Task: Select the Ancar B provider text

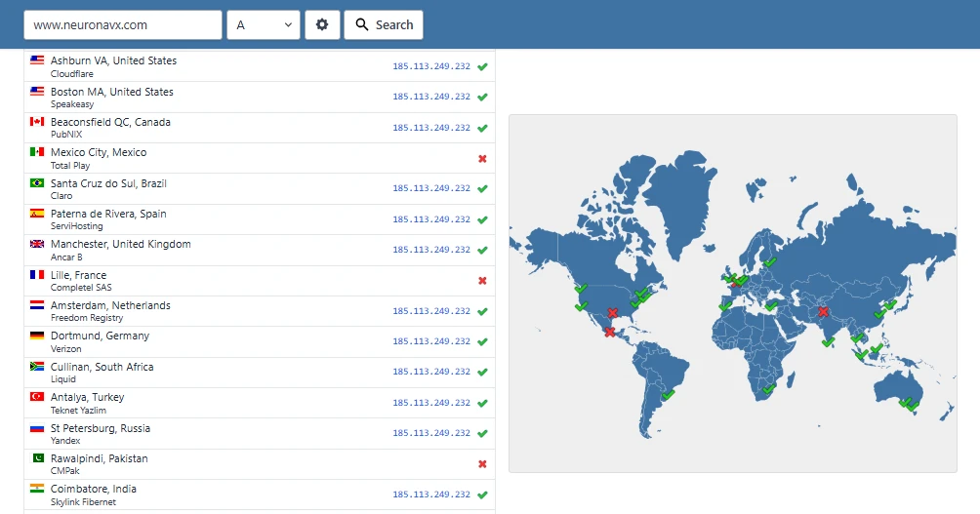Action: 66,257
